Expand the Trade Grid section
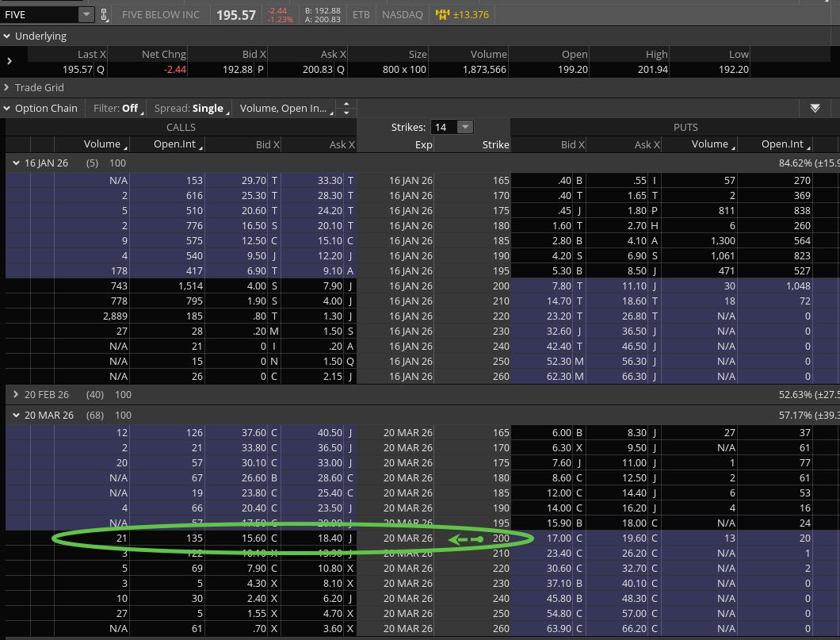The width and height of the screenshot is (840, 640). (x=7, y=87)
